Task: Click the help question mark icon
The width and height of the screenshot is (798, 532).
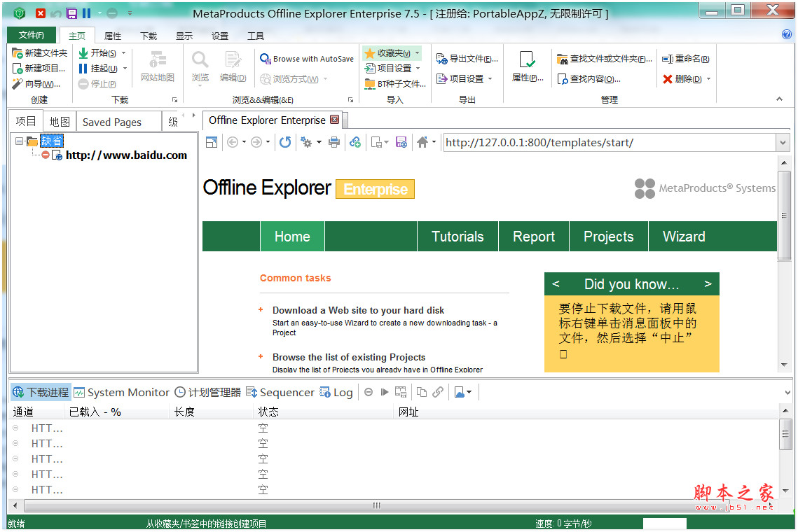Action: coord(786,34)
